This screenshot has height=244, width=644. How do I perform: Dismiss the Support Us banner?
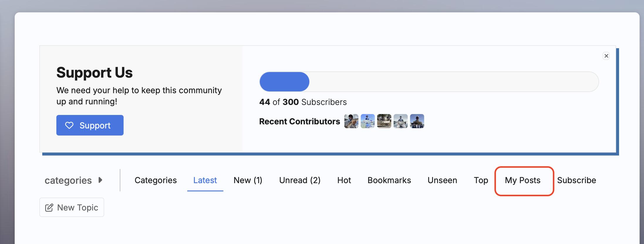coord(606,56)
